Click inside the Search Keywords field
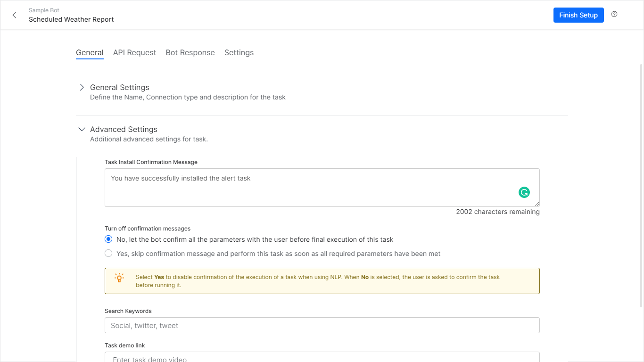Viewport: 644px width, 362px height. [x=322, y=325]
